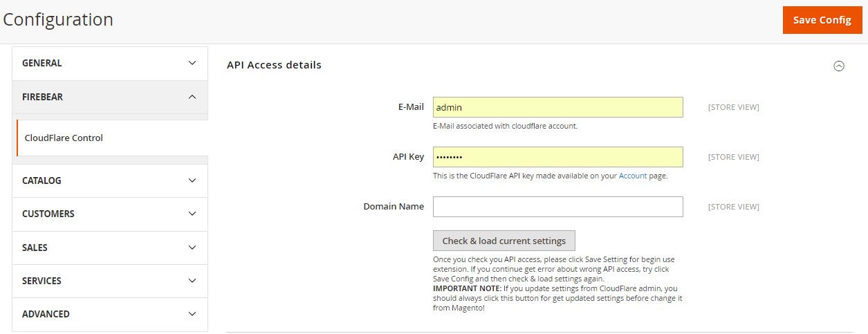Expand the SALES section chevron

(192, 248)
